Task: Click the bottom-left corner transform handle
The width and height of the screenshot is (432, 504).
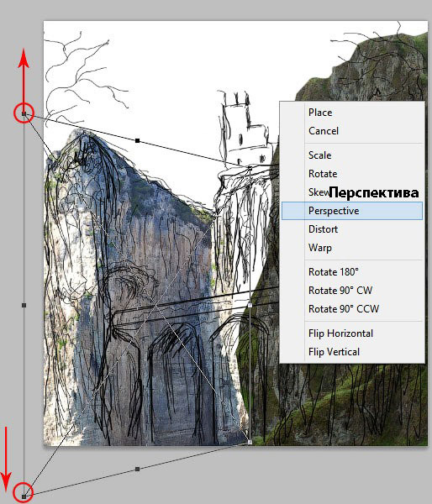Action: (x=24, y=496)
